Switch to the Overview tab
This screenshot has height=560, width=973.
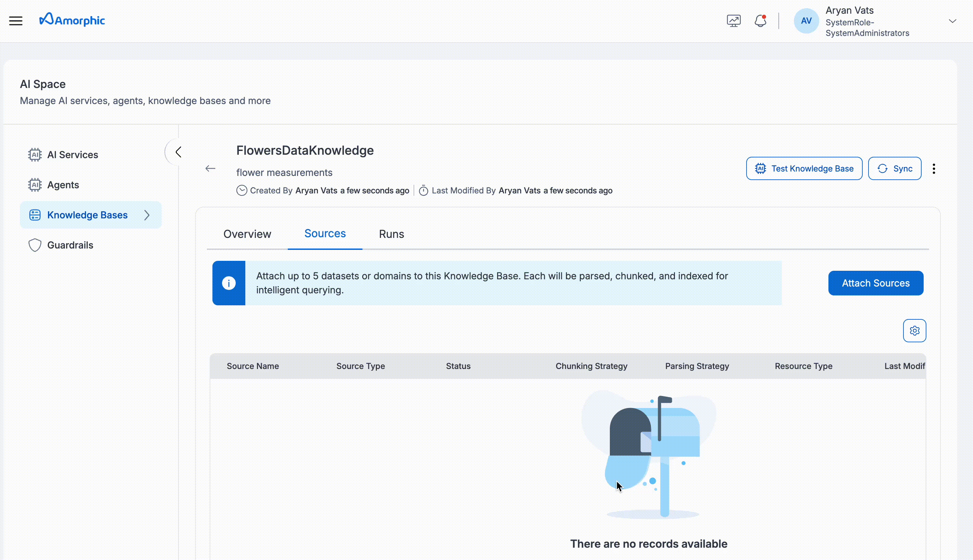pos(247,234)
